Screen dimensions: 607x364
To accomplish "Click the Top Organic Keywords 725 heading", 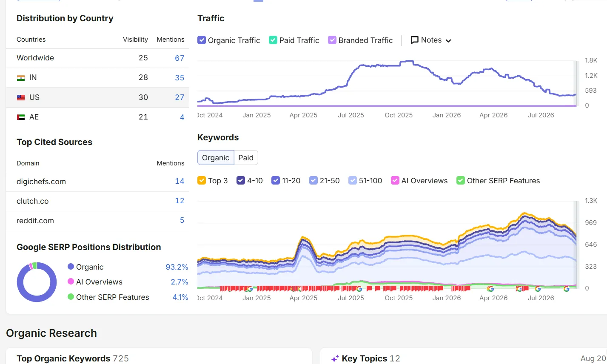I will [x=73, y=358].
